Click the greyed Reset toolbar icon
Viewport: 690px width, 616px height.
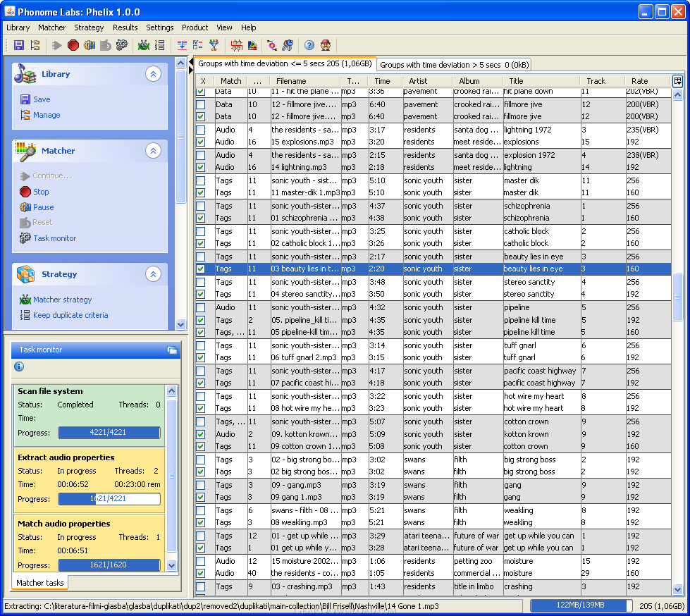point(105,45)
